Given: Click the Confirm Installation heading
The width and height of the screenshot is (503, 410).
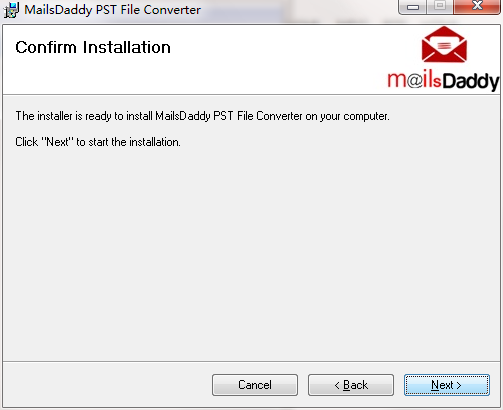Looking at the screenshot, I should 93,47.
